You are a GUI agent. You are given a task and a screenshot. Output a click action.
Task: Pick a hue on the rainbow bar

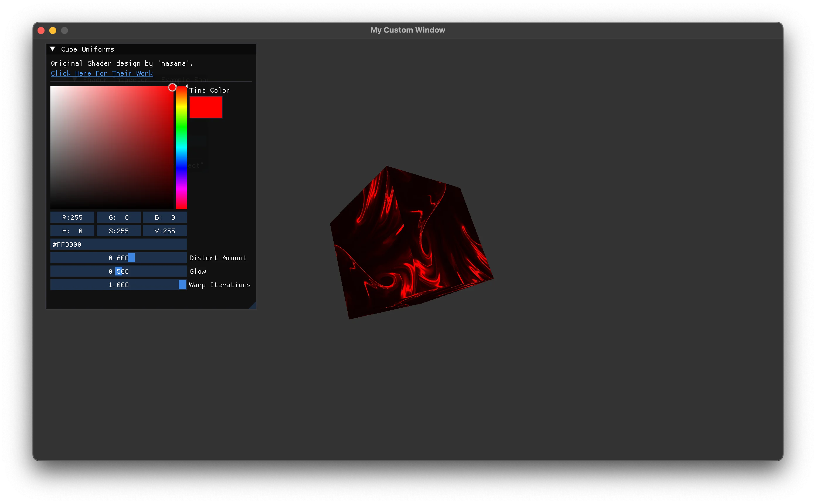click(x=181, y=148)
